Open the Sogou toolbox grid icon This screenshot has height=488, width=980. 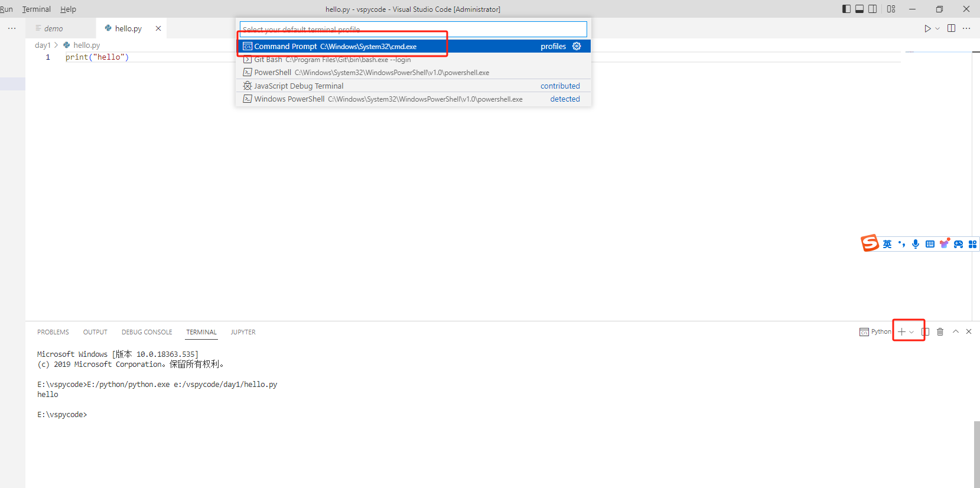coord(972,244)
